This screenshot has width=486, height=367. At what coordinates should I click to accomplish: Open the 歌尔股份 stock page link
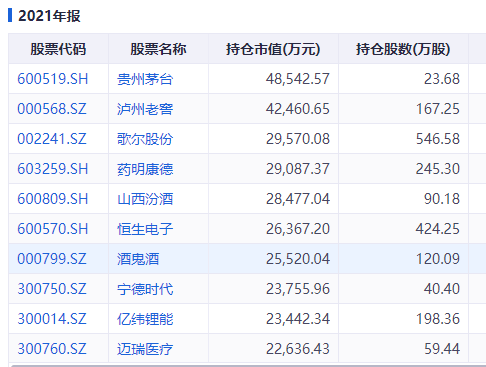click(x=145, y=139)
